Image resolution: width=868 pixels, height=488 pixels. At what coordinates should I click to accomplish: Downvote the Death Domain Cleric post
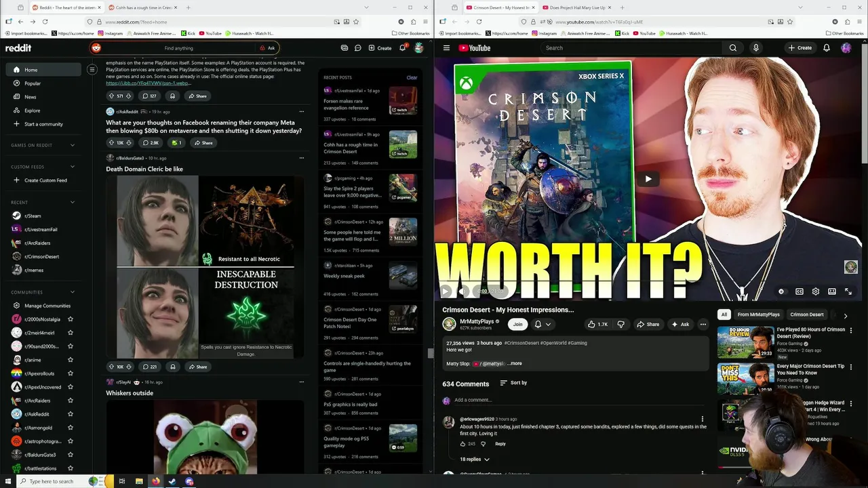pos(129,367)
